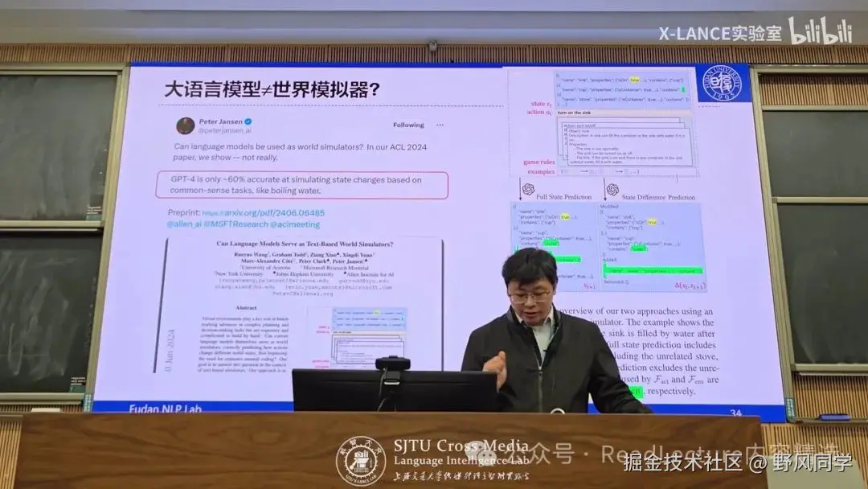This screenshot has width=868, height=489.
Task: Click the 'State Difference Prediction' label
Action: tap(658, 197)
